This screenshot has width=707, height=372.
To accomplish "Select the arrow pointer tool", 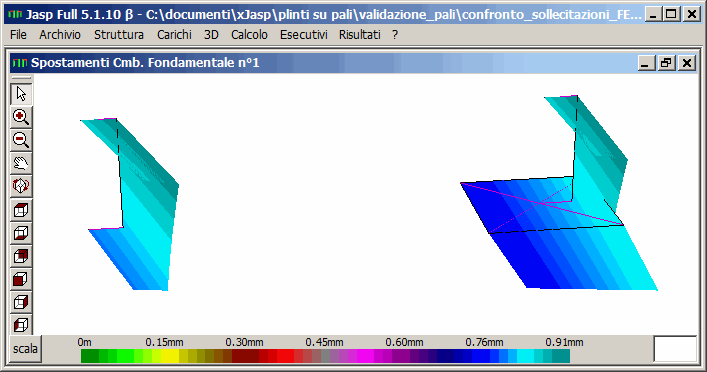I will pos(21,94).
